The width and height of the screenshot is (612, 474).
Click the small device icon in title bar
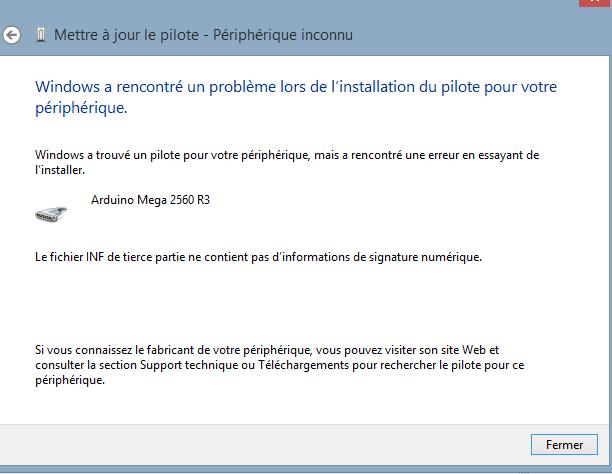[39, 36]
